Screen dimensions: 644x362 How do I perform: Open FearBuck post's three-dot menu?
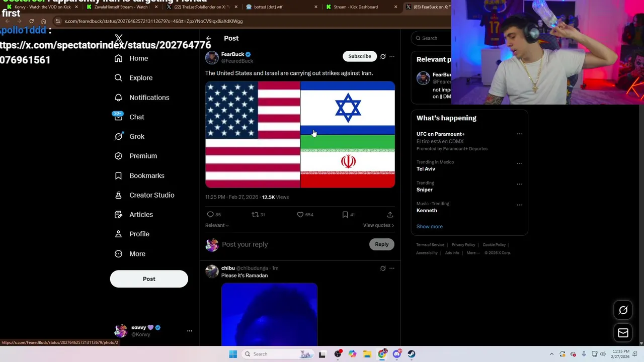[x=392, y=56]
